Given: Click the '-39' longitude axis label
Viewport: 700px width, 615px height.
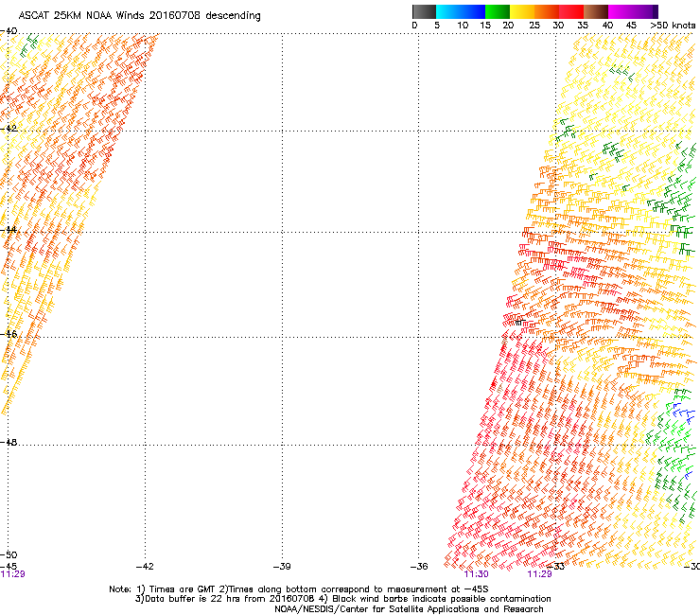Looking at the screenshot, I should 282,567.
